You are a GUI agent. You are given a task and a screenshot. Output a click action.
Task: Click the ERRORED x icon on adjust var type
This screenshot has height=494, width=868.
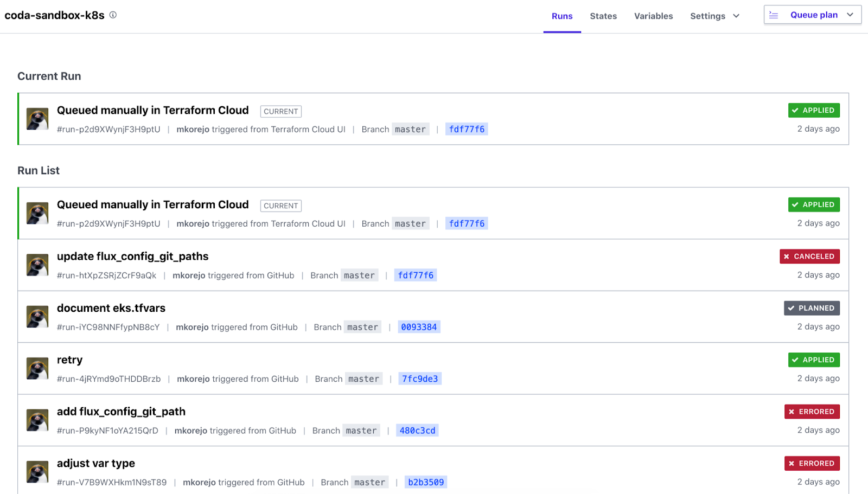click(x=792, y=463)
